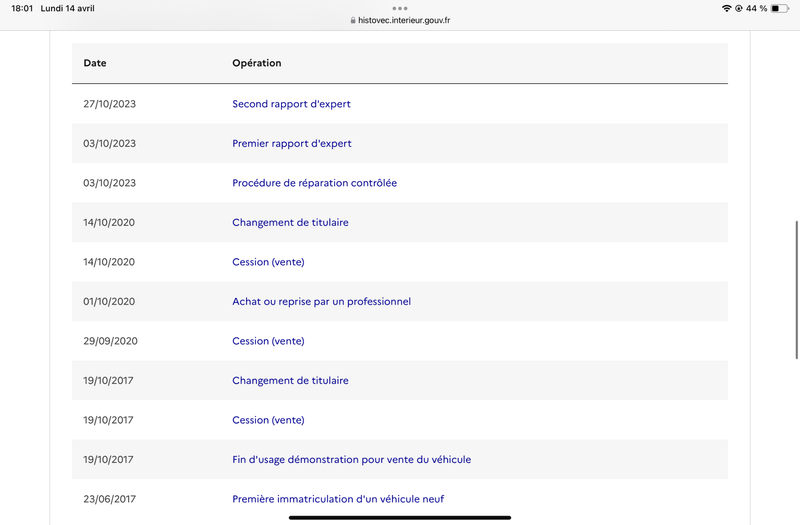Open "Première immatriculation d'un véhicule neuf"
The image size is (800, 525).
(338, 499)
